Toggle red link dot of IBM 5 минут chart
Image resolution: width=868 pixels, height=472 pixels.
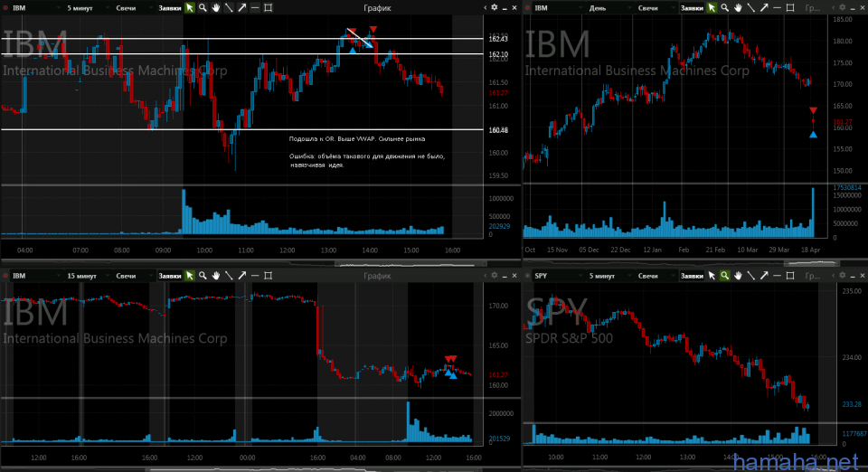(5, 8)
